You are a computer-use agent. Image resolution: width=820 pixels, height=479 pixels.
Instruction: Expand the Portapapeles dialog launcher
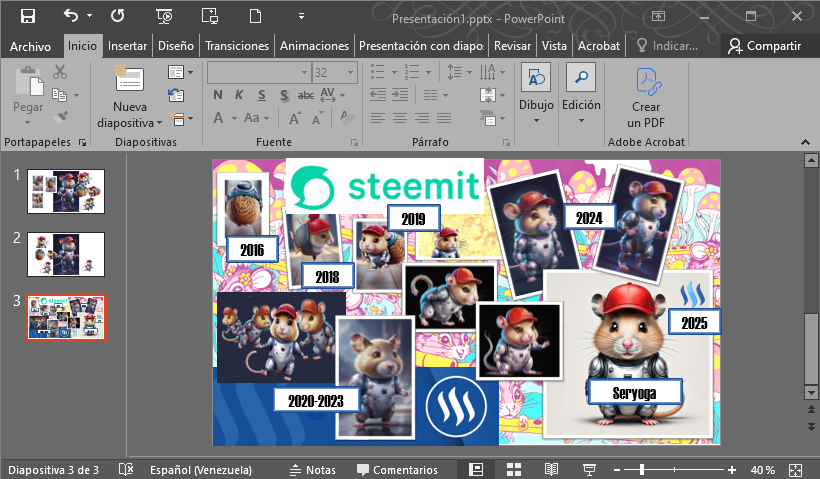pos(82,143)
